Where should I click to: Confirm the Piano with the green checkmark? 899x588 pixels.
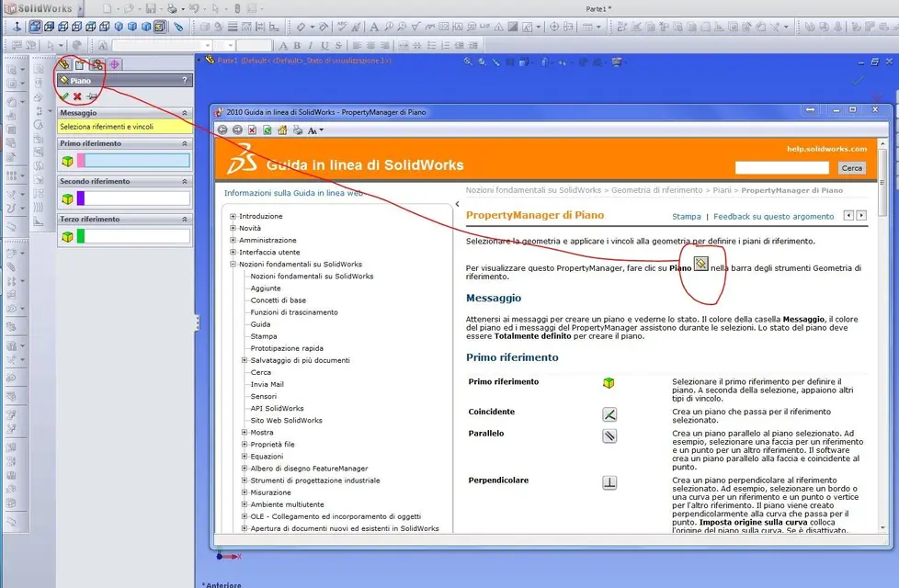click(64, 96)
